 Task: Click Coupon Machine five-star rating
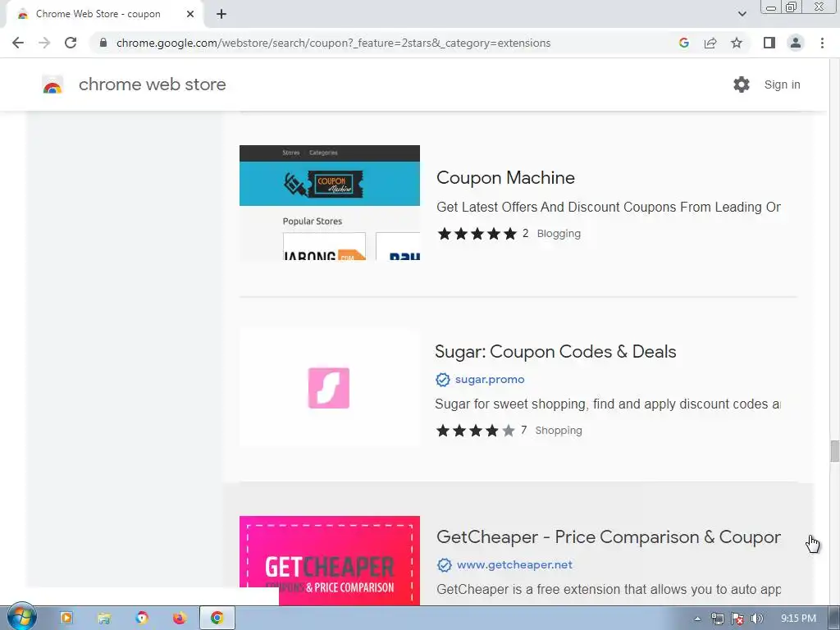[477, 234]
